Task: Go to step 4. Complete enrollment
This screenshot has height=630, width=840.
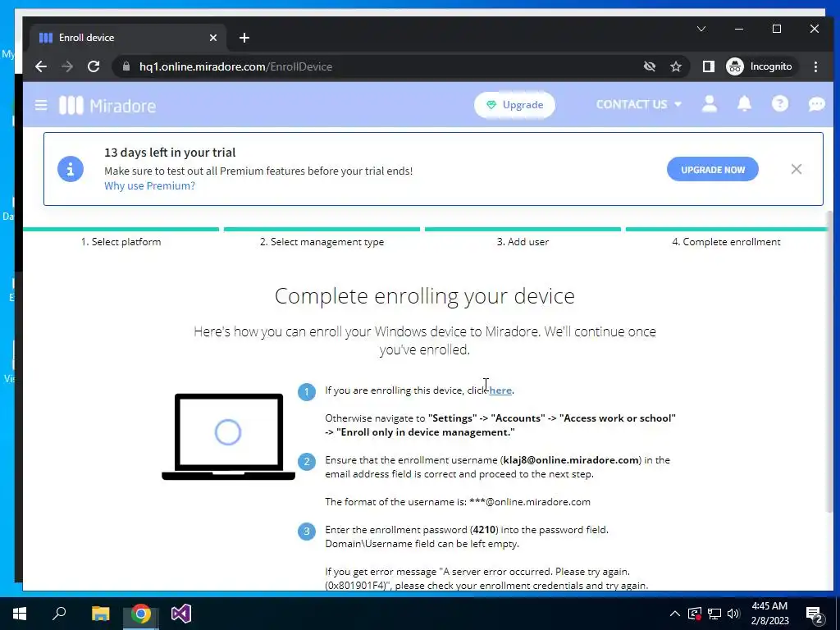Action: pyautogui.click(x=726, y=242)
